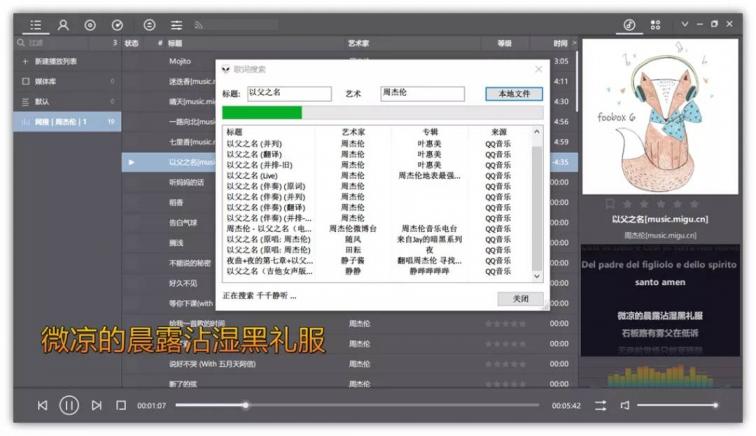Sort by the 艺术家 column header in playlist
The height and width of the screenshot is (436, 756).
(358, 43)
